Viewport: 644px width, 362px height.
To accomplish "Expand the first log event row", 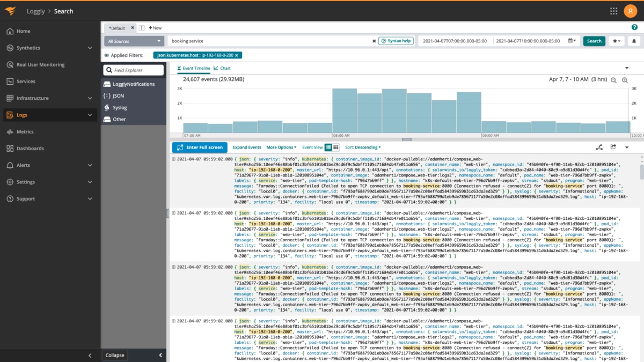I will pyautogui.click(x=173, y=159).
